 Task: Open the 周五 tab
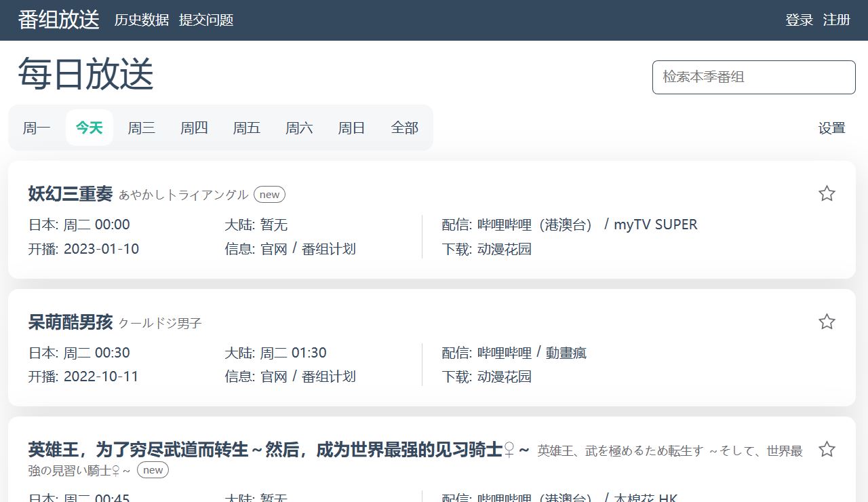click(x=247, y=128)
